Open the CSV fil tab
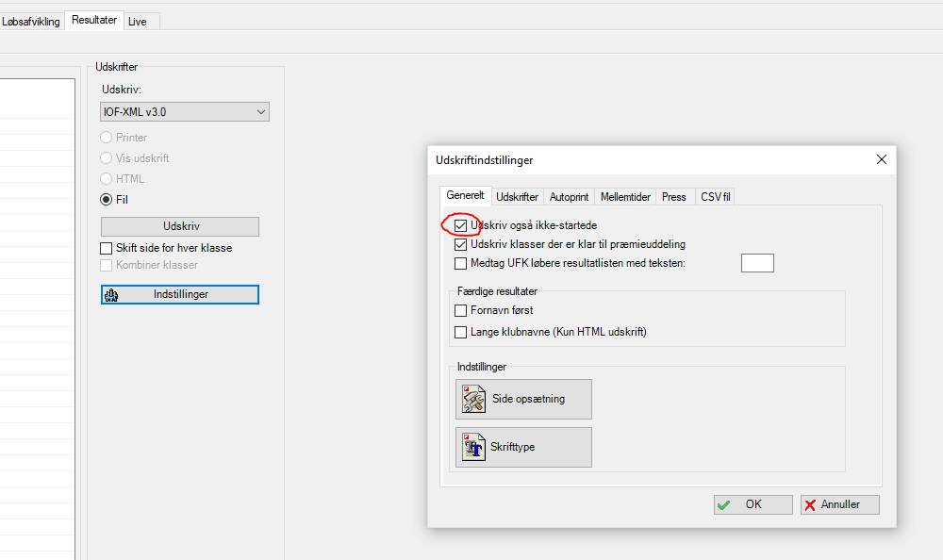 (x=715, y=197)
